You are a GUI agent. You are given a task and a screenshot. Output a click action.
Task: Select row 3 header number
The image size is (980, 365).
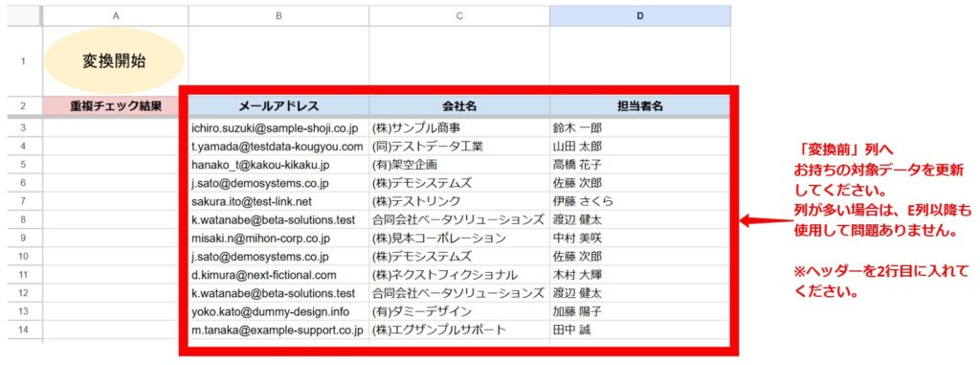point(24,127)
